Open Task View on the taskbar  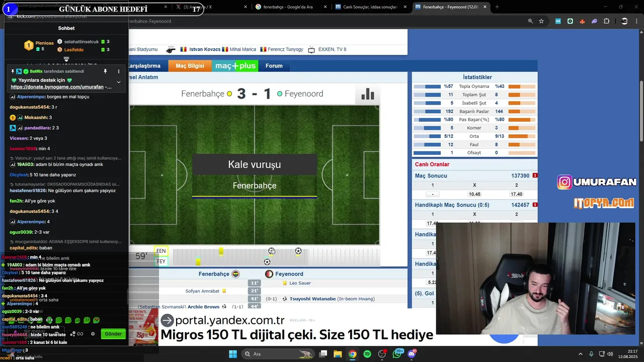pyautogui.click(x=324, y=354)
